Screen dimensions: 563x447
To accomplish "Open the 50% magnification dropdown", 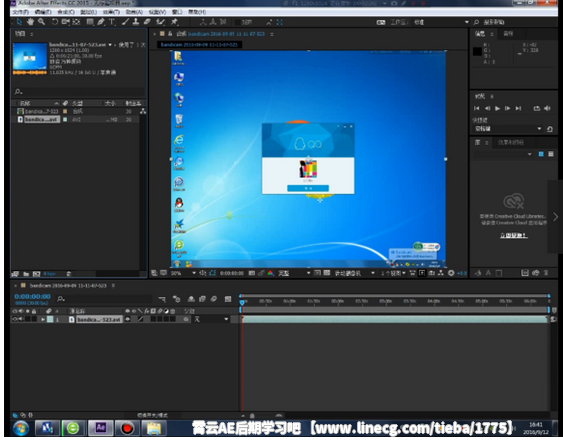I will [183, 273].
